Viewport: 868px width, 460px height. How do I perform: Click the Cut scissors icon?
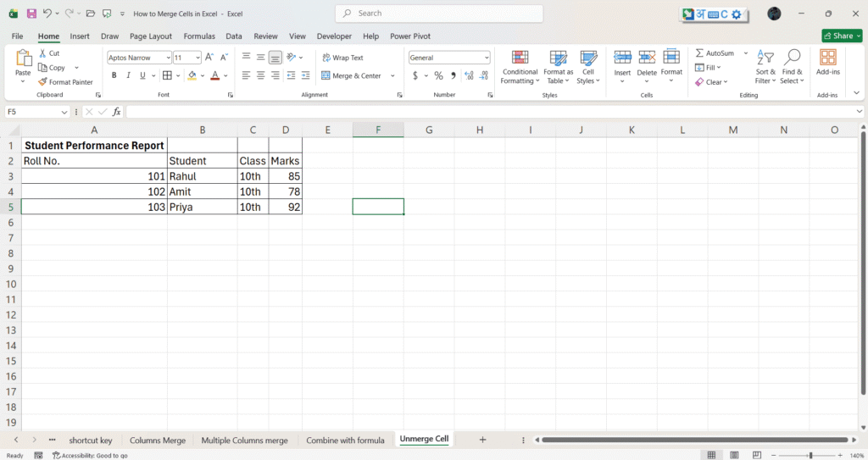pyautogui.click(x=42, y=53)
